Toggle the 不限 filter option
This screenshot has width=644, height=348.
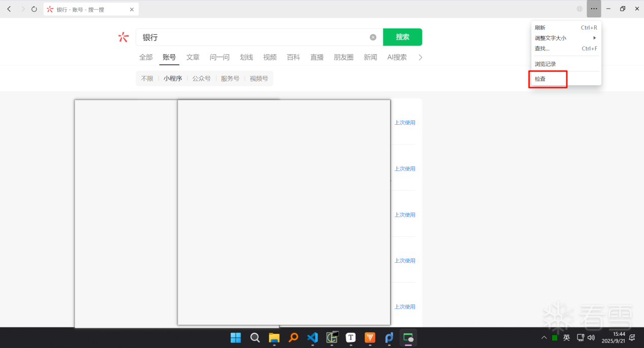click(x=147, y=78)
